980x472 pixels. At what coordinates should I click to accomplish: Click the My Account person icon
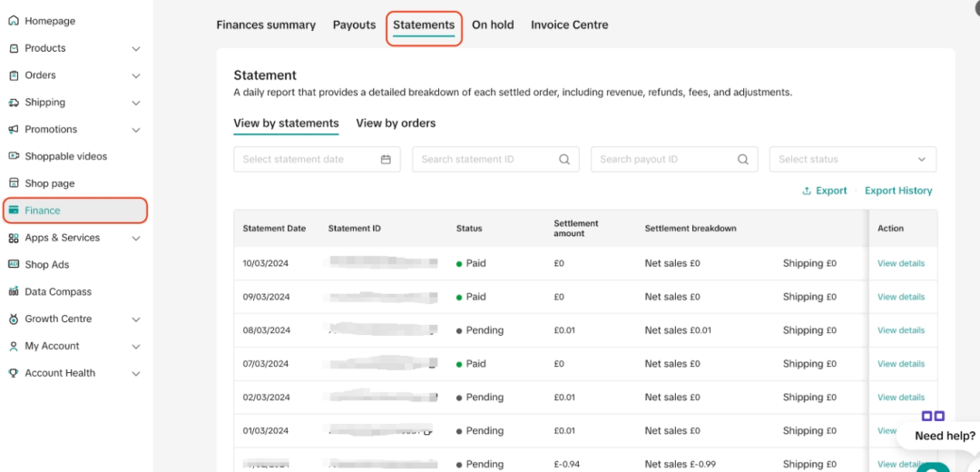(14, 346)
